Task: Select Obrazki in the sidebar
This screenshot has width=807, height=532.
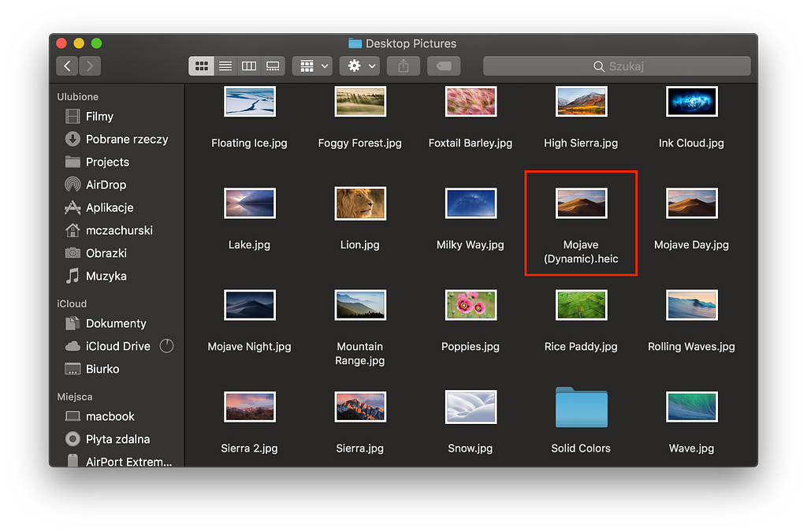Action: coord(117,253)
